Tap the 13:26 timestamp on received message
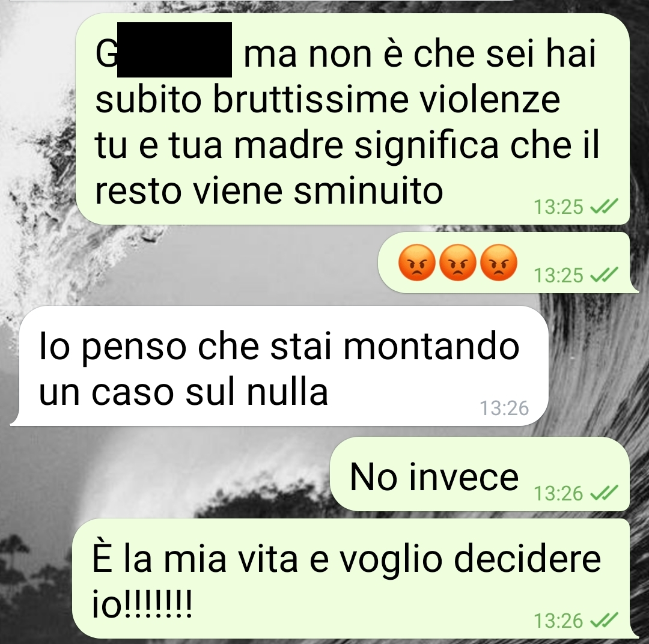The image size is (649, 644). pyautogui.click(x=504, y=408)
